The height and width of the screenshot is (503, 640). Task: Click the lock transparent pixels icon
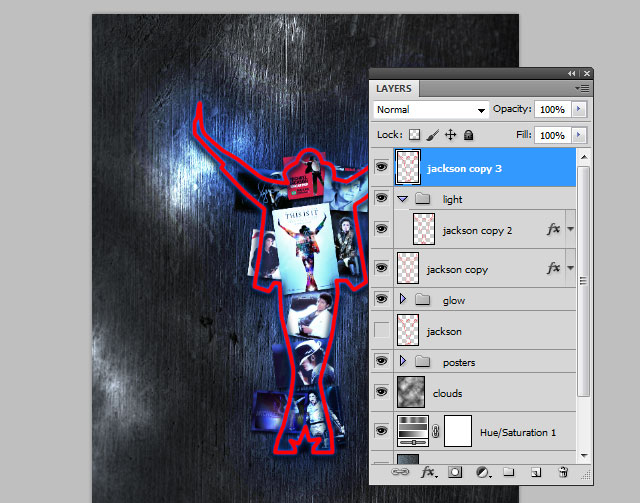[414, 135]
